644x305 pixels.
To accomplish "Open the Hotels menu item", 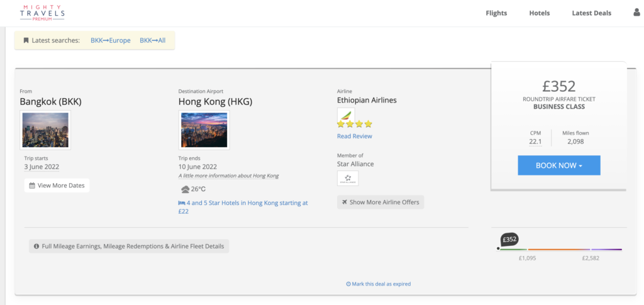I will tap(539, 13).
